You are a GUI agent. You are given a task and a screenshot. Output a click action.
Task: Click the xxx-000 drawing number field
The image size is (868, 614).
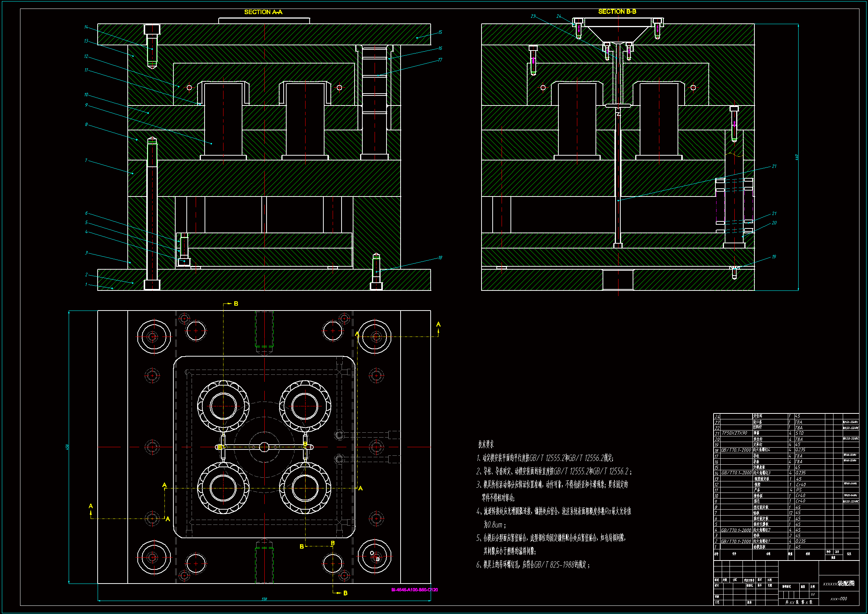pyautogui.click(x=839, y=599)
